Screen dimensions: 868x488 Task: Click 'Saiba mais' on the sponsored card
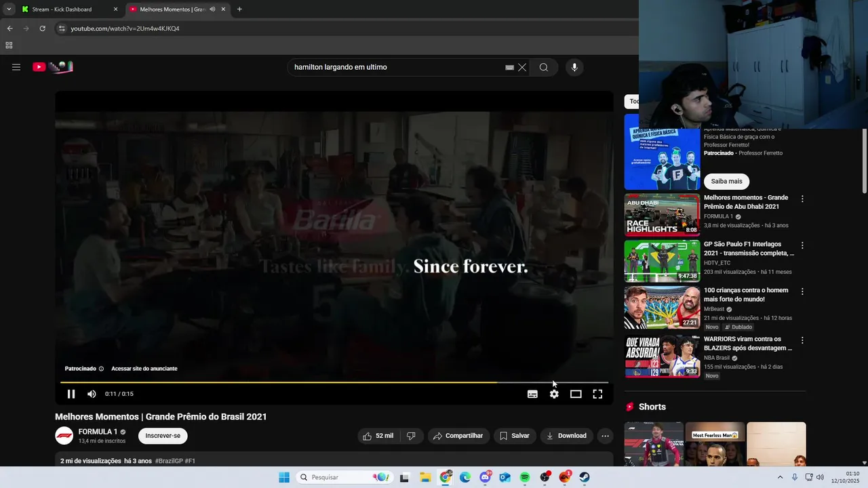tap(726, 181)
